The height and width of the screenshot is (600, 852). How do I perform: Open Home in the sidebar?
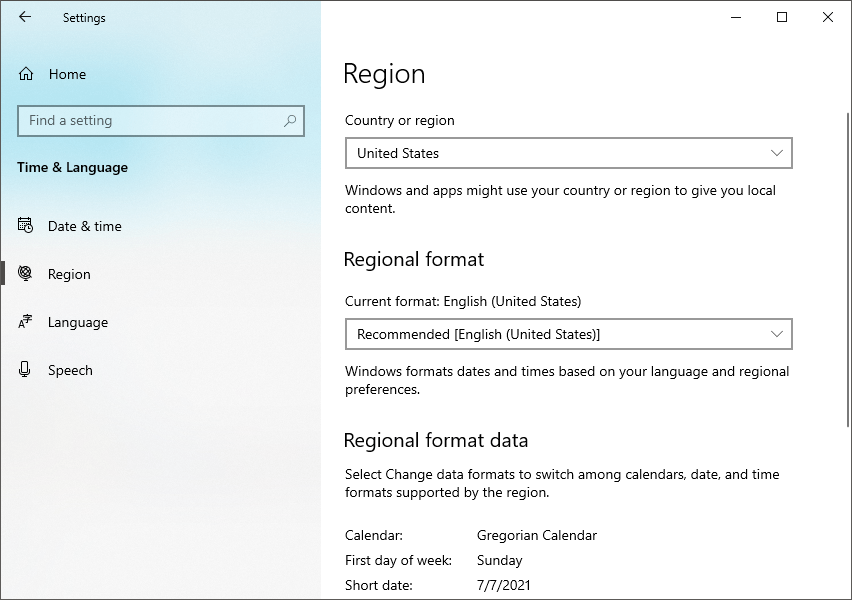(160, 74)
